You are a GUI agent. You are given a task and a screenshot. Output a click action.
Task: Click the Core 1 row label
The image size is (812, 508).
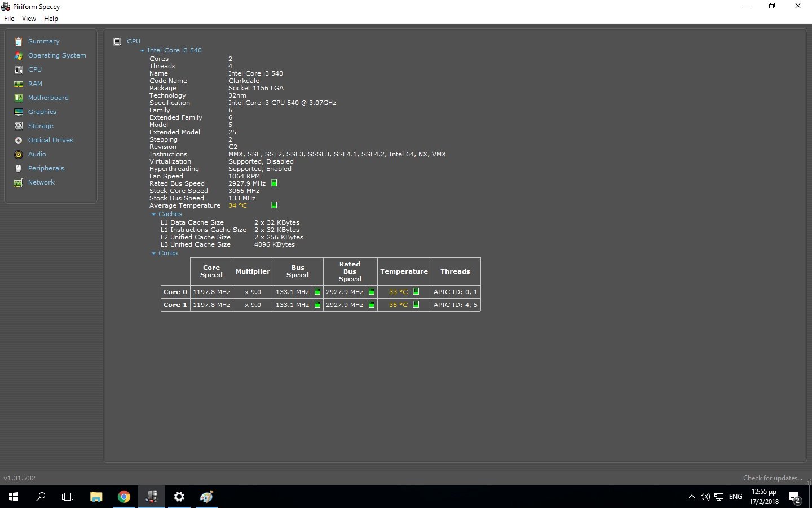pyautogui.click(x=175, y=305)
